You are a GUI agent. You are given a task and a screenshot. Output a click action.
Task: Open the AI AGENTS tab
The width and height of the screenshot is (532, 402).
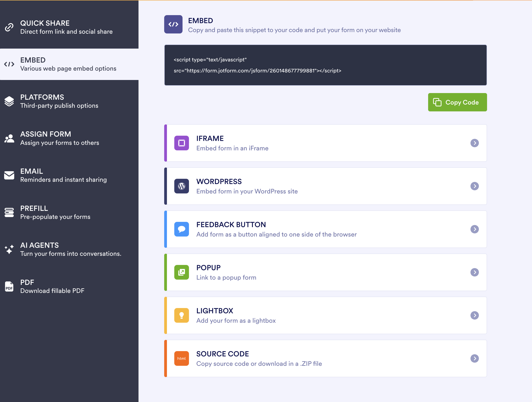click(x=69, y=249)
